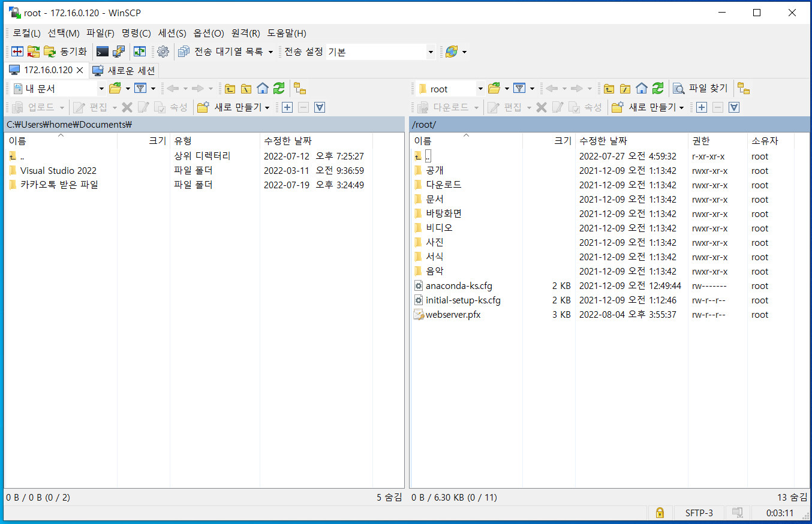Screen dimensions: 812x524
Task: Open in PuTTY icon
Action: coord(119,52)
